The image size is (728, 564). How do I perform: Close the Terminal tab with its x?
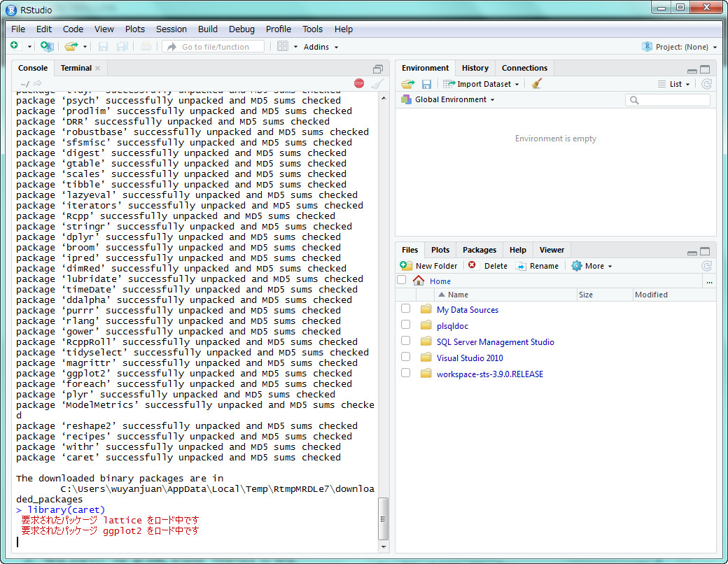click(97, 69)
